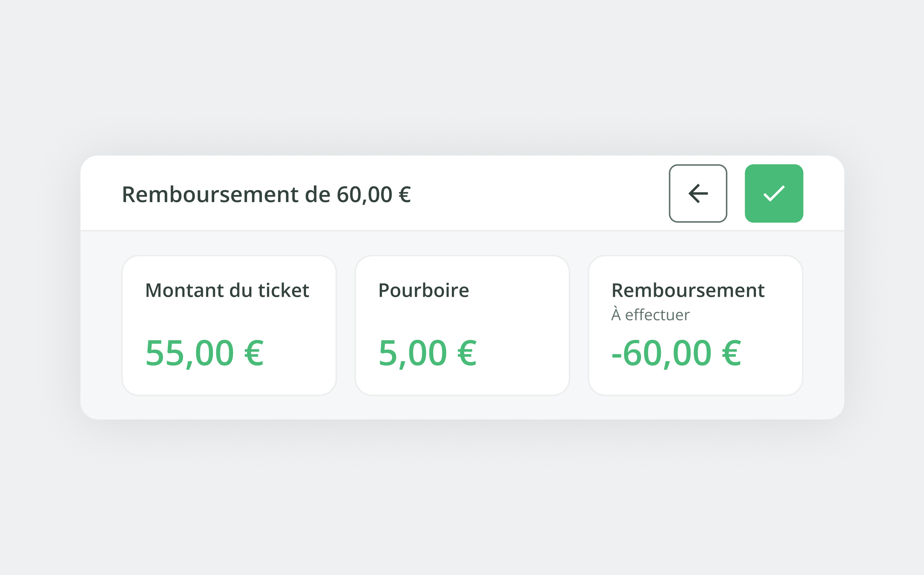The width and height of the screenshot is (924, 575).
Task: Click the background outside the refund dialog
Action: 462,76
